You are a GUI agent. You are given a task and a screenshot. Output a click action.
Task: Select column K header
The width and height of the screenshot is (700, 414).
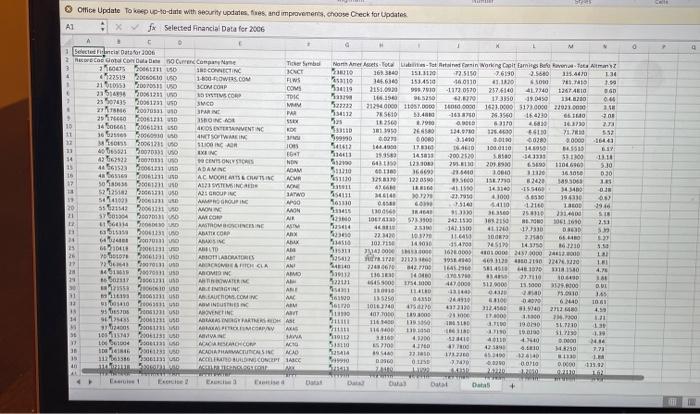pyautogui.click(x=497, y=46)
